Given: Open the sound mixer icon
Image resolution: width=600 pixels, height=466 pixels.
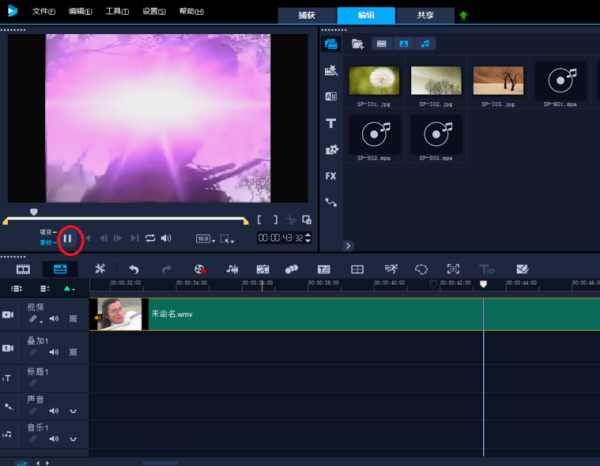Looking at the screenshot, I should click(x=232, y=269).
